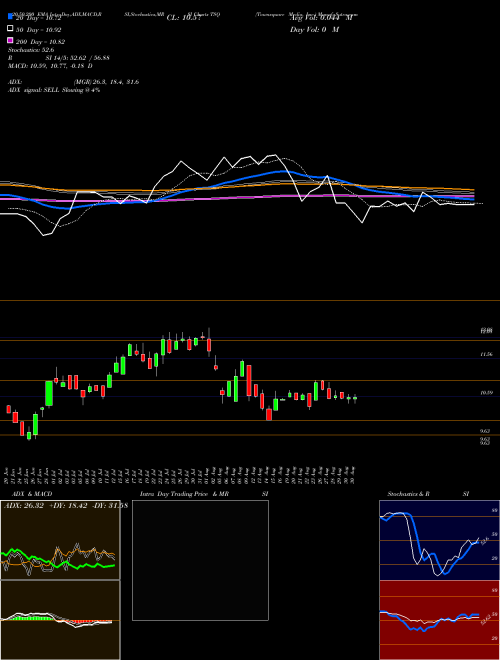Click the 10.59 price axis label
The width and height of the screenshot is (500, 660).
coord(487,393)
